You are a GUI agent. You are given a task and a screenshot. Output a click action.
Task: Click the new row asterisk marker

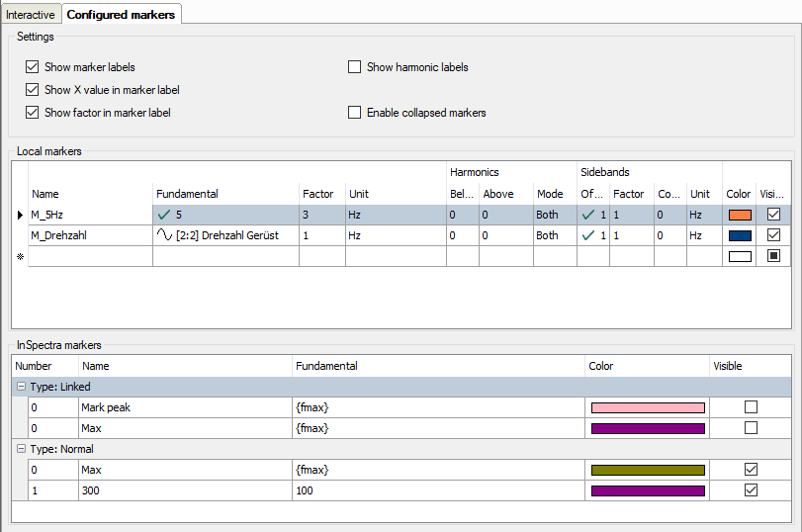click(x=20, y=257)
